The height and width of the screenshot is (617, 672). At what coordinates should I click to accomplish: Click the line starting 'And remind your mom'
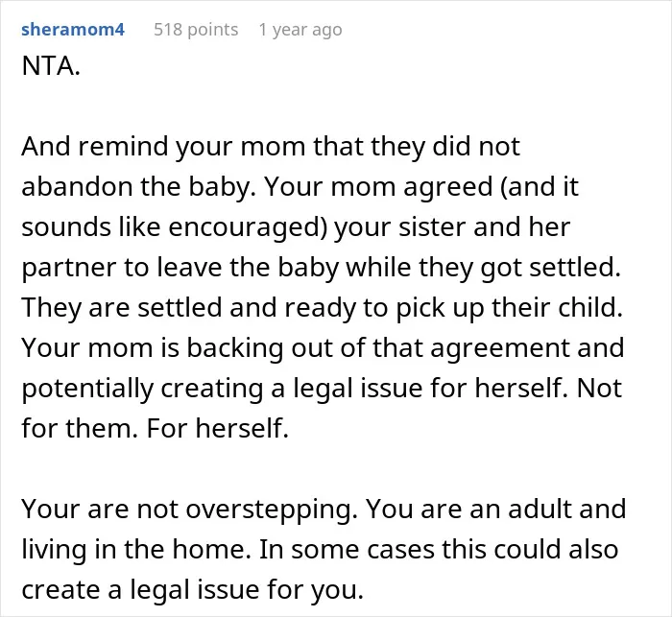click(271, 147)
